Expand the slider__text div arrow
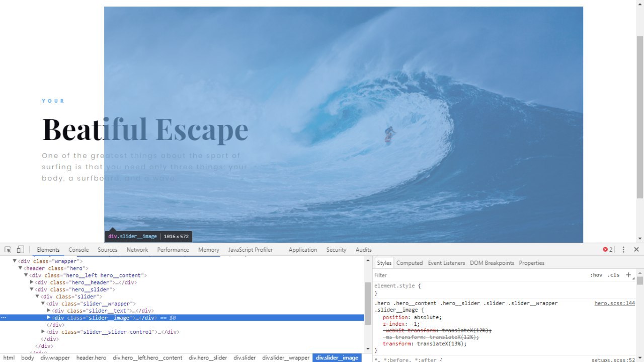The image size is (644, 362). click(x=49, y=311)
